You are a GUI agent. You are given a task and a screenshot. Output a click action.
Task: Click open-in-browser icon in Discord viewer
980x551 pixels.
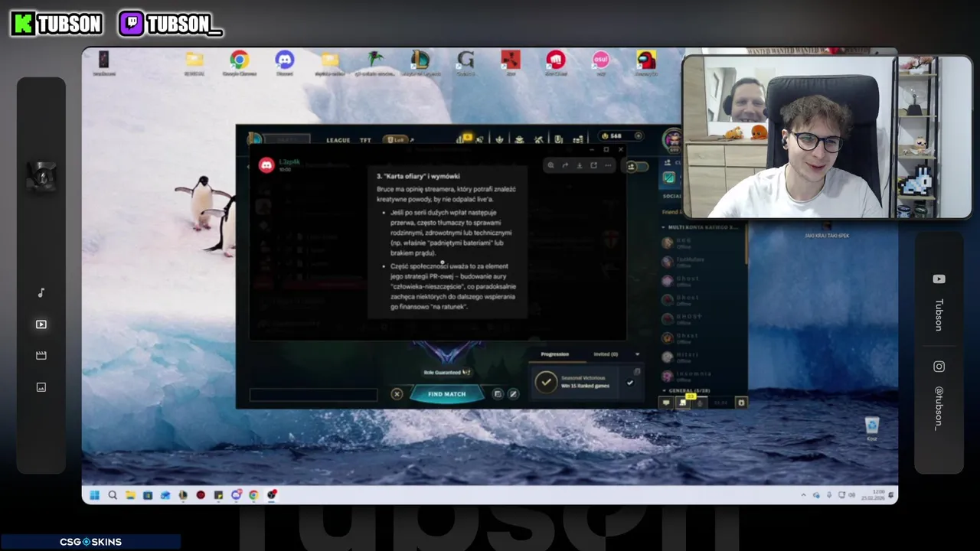click(x=593, y=165)
